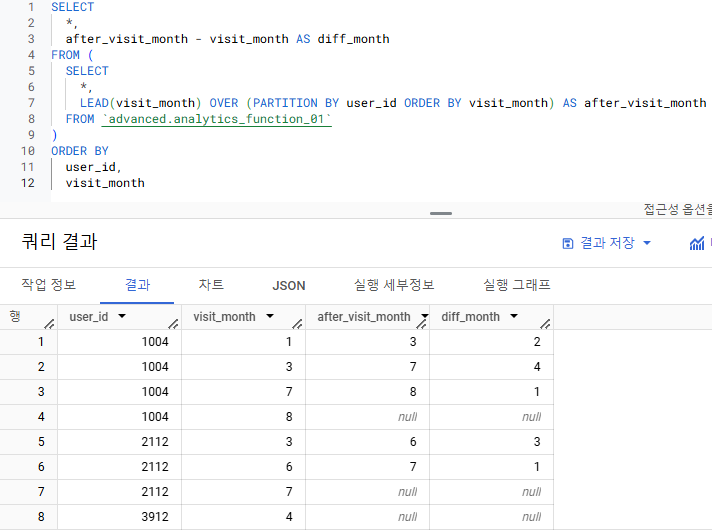Viewport: 712px width, 531px height.
Task: Open the 차트 tab
Action: [x=211, y=285]
